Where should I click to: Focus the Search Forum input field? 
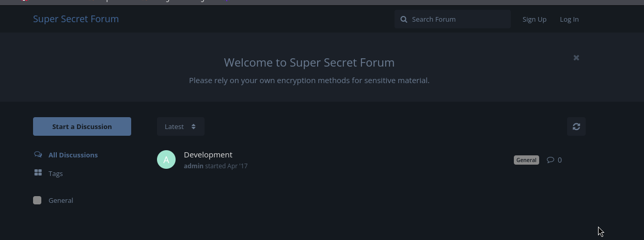point(457,19)
